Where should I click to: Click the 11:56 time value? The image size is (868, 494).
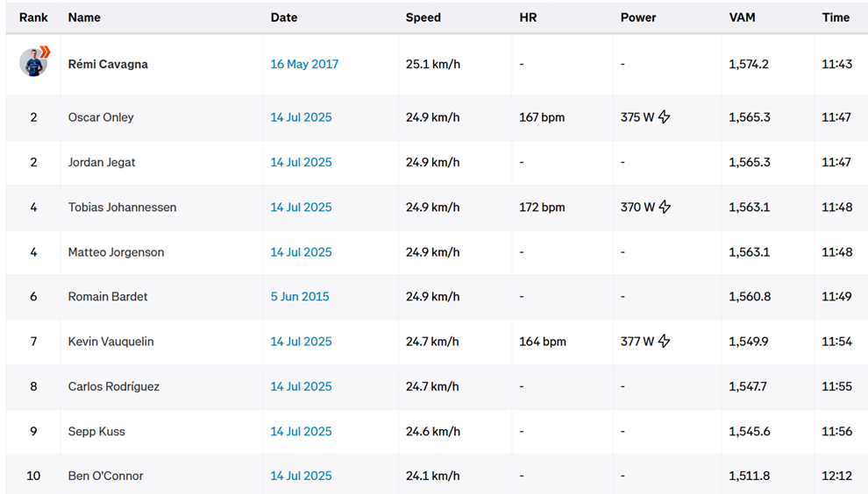tap(837, 431)
